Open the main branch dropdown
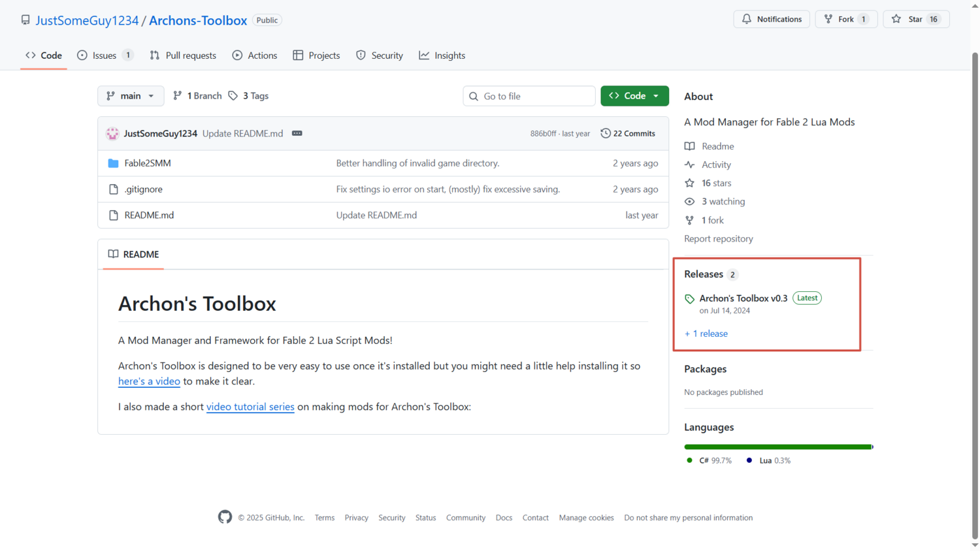The height and width of the screenshot is (551, 980). tap(131, 96)
